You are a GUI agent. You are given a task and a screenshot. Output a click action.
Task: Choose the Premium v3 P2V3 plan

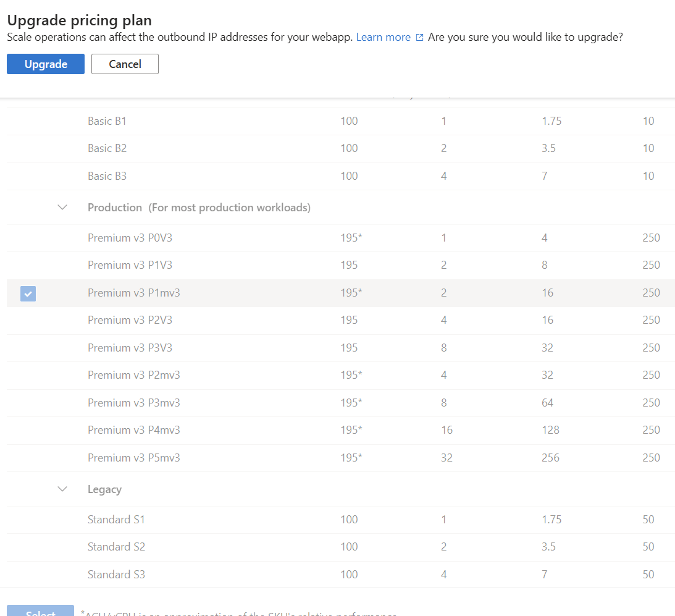coord(340,321)
